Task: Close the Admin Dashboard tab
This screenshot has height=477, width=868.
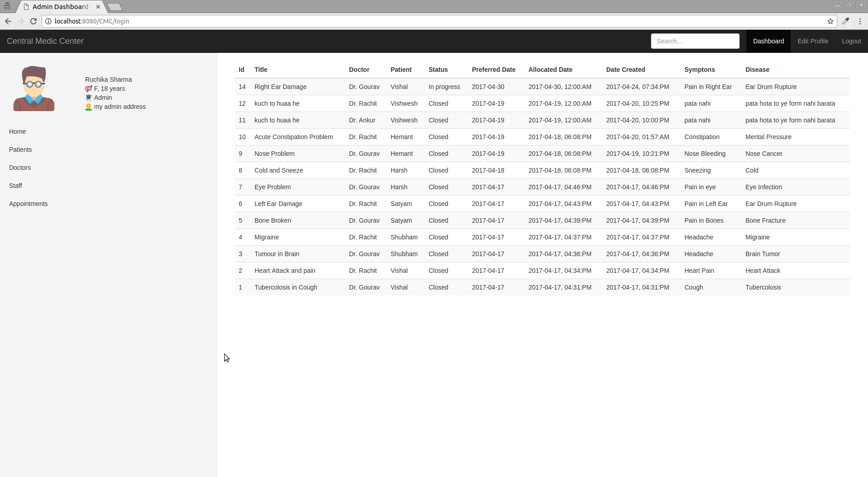Action: (x=98, y=7)
